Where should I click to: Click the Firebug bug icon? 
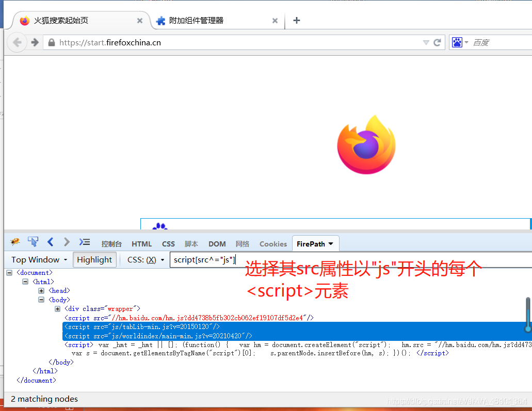click(x=15, y=242)
